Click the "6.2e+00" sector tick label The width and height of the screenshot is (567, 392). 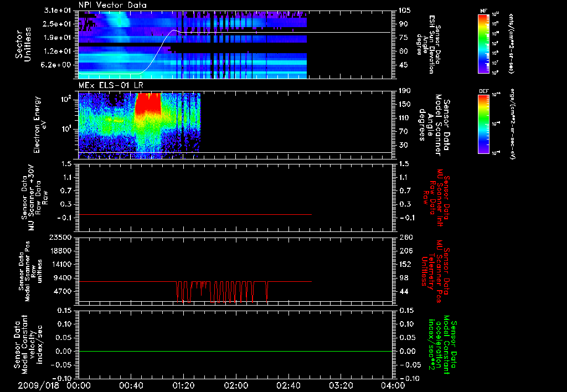pyautogui.click(x=56, y=65)
